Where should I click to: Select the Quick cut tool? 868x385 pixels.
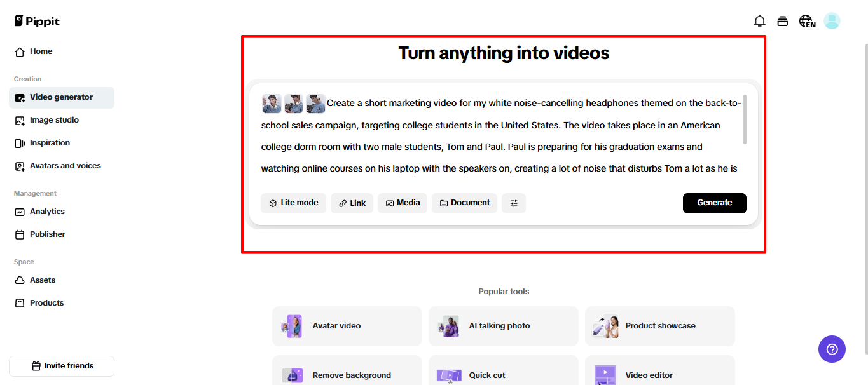(x=503, y=375)
